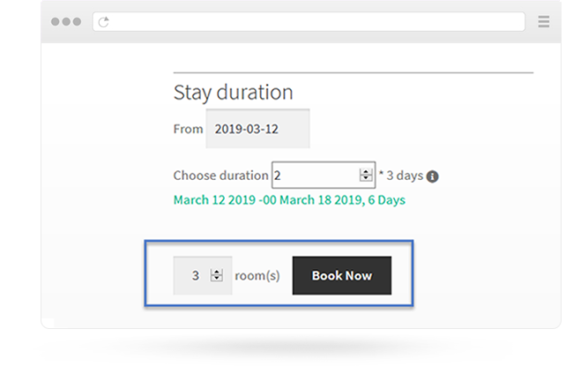The image size is (588, 374).
Task: Open the hamburger menu icon
Action: pyautogui.click(x=543, y=21)
